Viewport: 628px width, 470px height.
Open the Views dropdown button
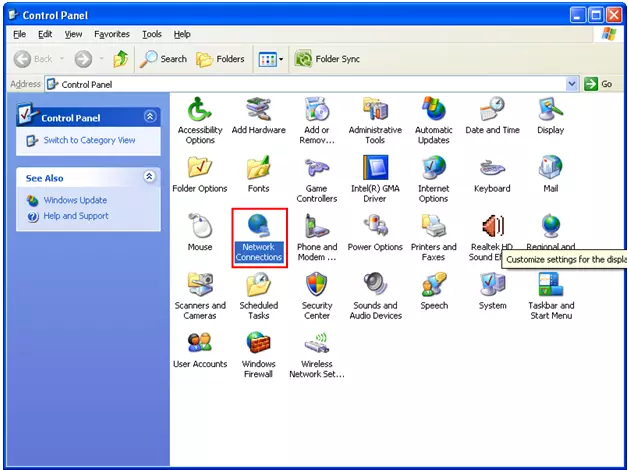pos(271,60)
